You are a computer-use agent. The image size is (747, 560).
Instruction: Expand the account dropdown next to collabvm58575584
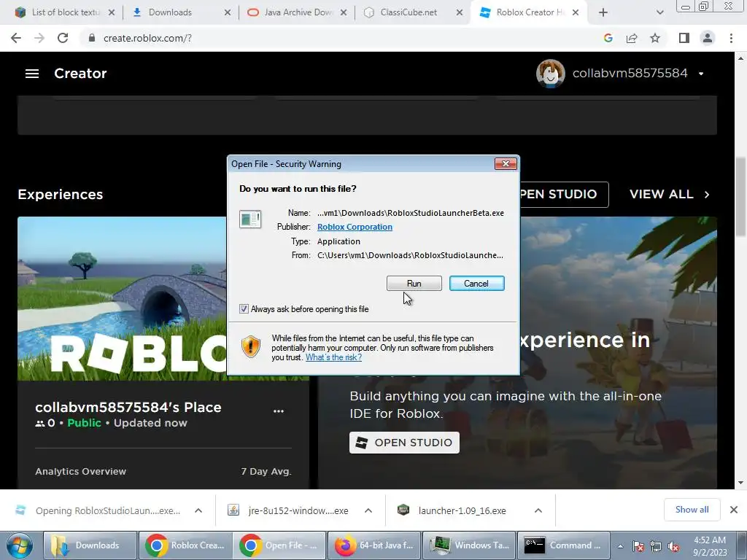(x=701, y=74)
